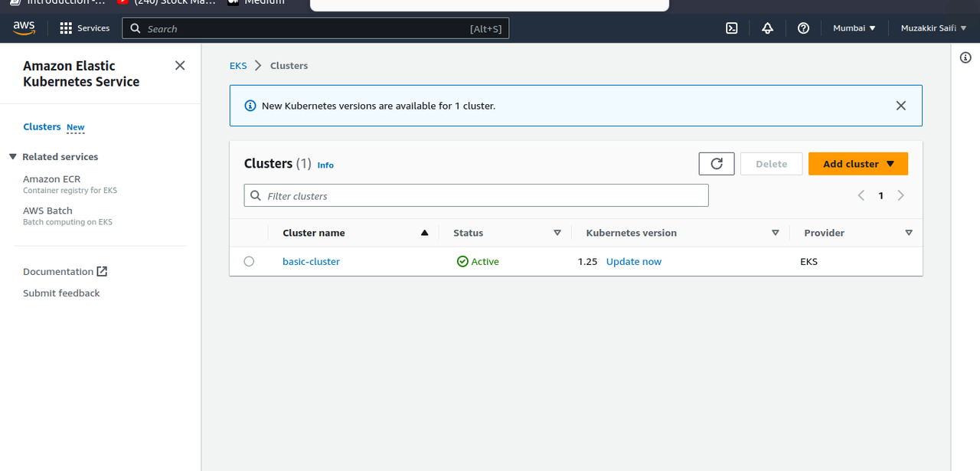
Task: Open the info panel icon on the right edge
Action: tap(965, 58)
